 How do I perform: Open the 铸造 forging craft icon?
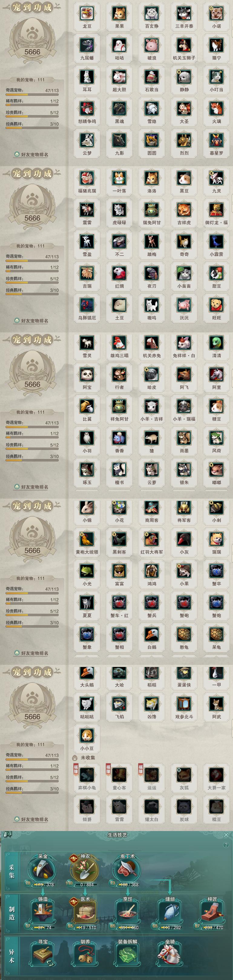43,913
